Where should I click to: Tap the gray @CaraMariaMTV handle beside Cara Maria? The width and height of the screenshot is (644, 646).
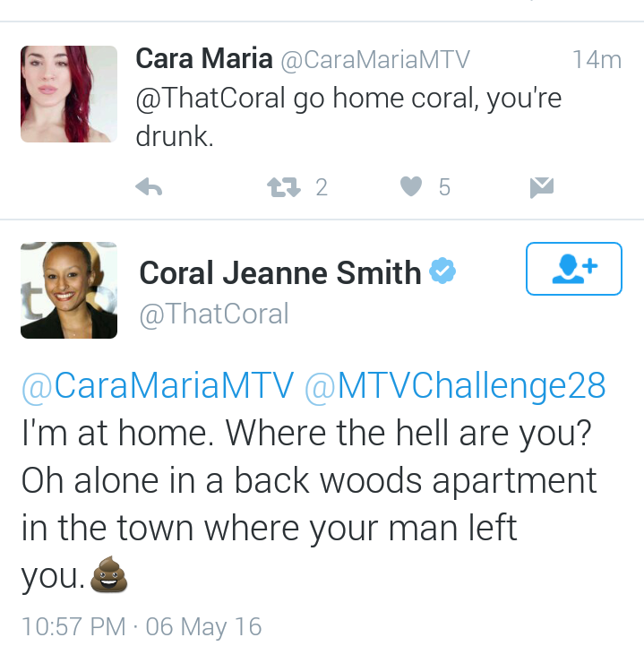(375, 60)
